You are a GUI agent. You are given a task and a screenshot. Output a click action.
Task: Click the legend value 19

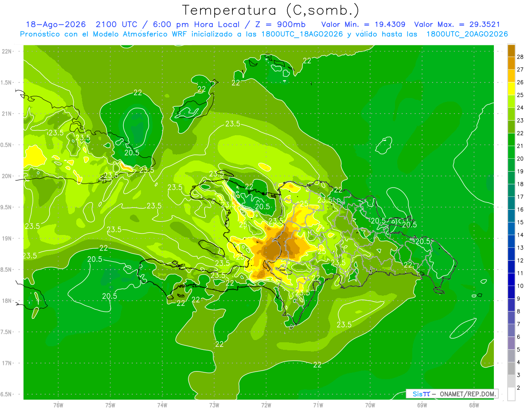tap(520, 171)
